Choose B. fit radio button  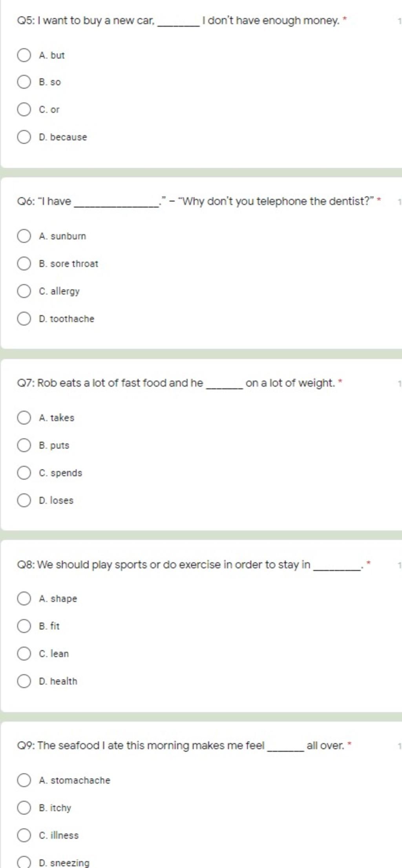pos(24,626)
